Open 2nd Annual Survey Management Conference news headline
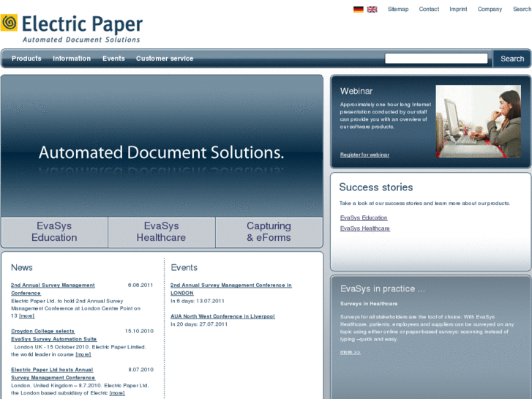This screenshot has width=532, height=399. click(53, 289)
